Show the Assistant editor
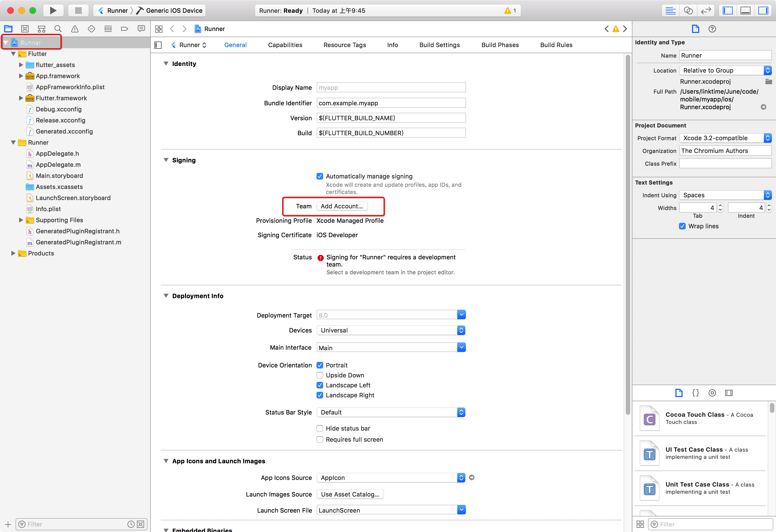The width and height of the screenshot is (776, 532). pyautogui.click(x=688, y=11)
